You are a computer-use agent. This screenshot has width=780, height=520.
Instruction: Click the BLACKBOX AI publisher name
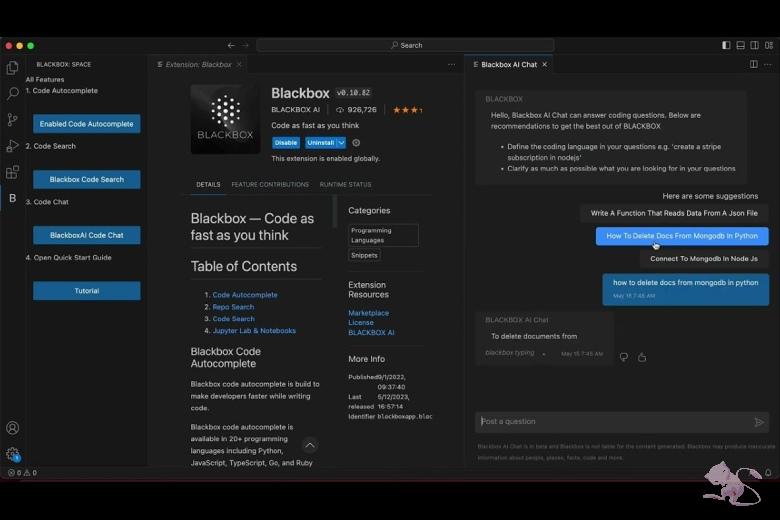295,109
